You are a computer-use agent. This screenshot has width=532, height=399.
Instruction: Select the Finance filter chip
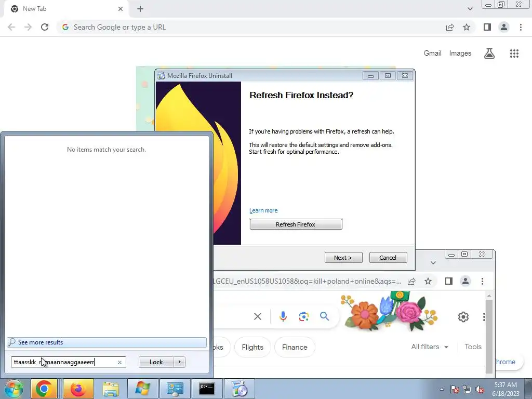click(x=295, y=347)
